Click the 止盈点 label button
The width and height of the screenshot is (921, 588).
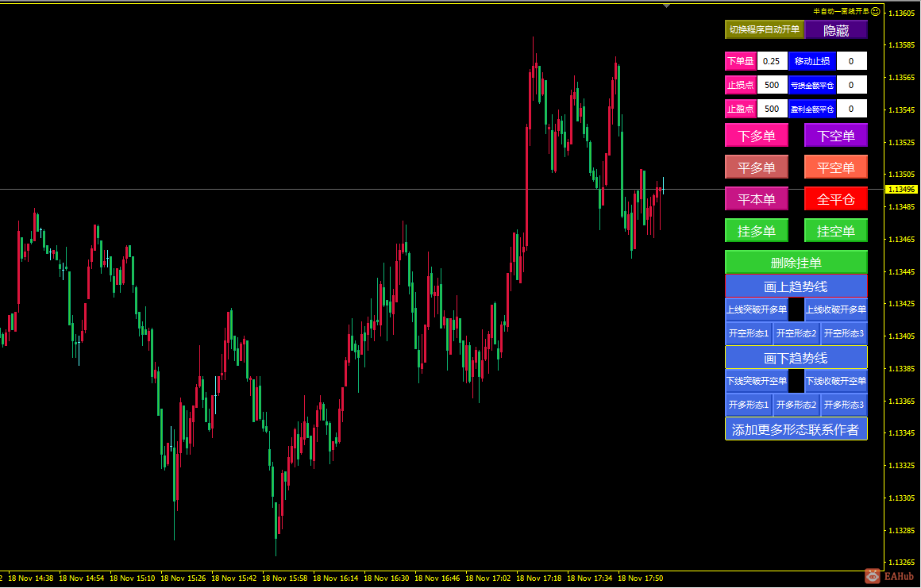[x=740, y=109]
